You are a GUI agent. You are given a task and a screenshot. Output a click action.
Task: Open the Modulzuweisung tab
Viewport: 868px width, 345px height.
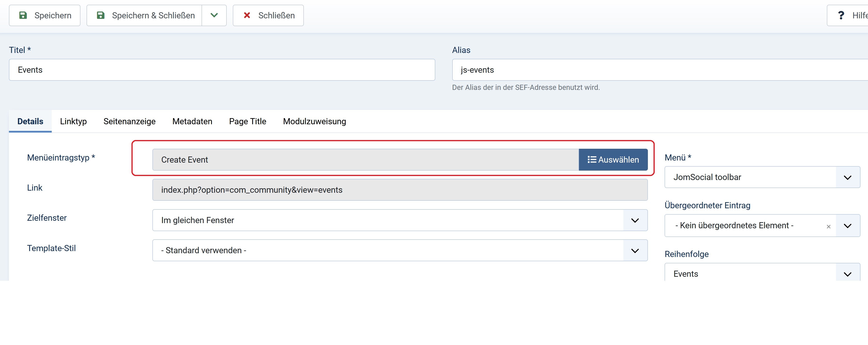pos(314,121)
